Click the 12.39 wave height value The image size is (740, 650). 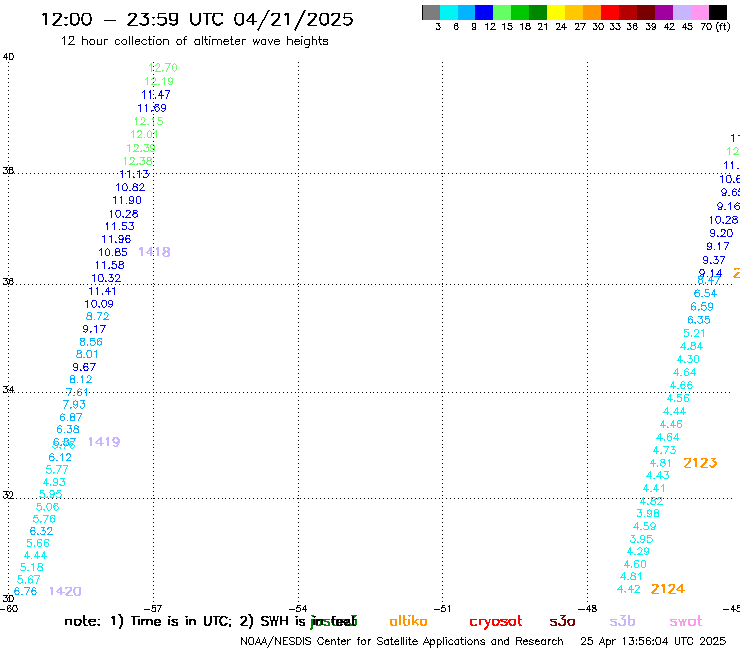tap(141, 148)
